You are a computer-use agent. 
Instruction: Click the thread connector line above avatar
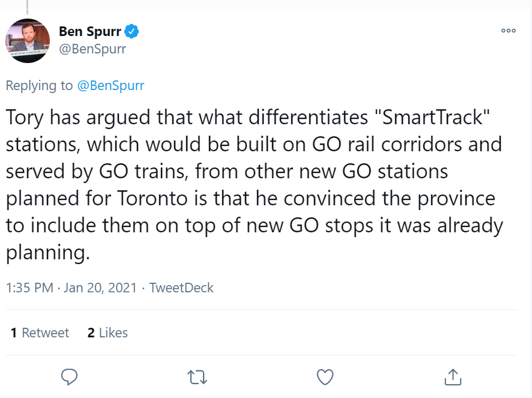pyautogui.click(x=28, y=6)
